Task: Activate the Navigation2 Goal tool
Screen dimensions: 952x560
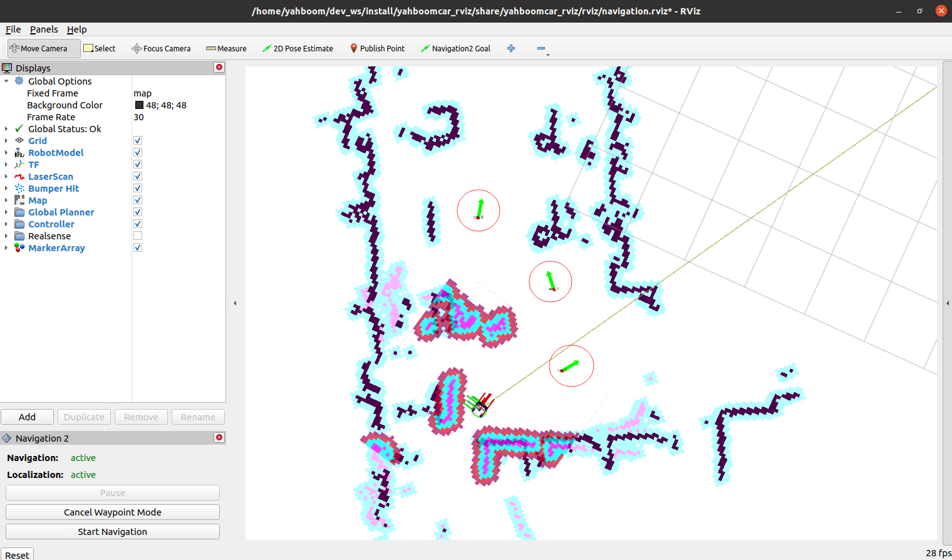Action: (x=455, y=48)
